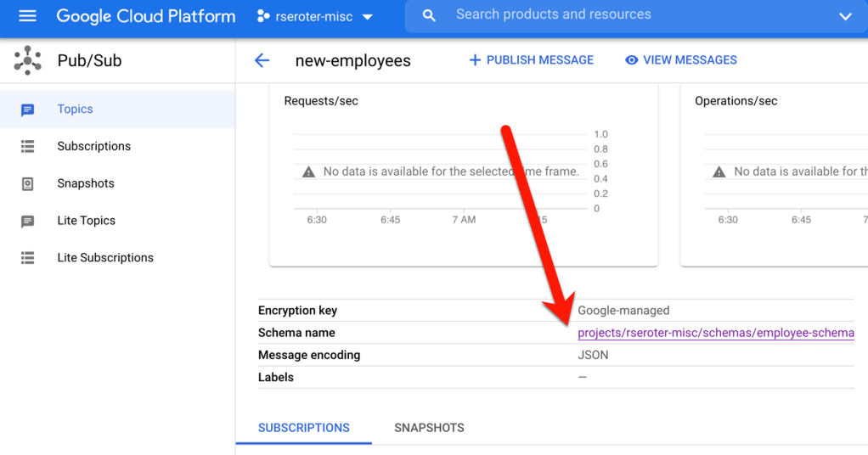Image resolution: width=868 pixels, height=455 pixels.
Task: Go to Subscriptions in left navigation
Action: tap(93, 147)
